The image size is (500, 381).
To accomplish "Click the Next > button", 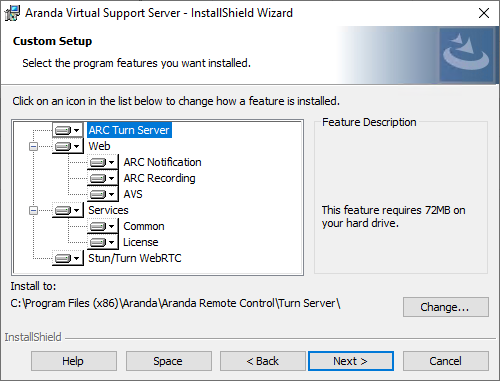I will (x=351, y=361).
